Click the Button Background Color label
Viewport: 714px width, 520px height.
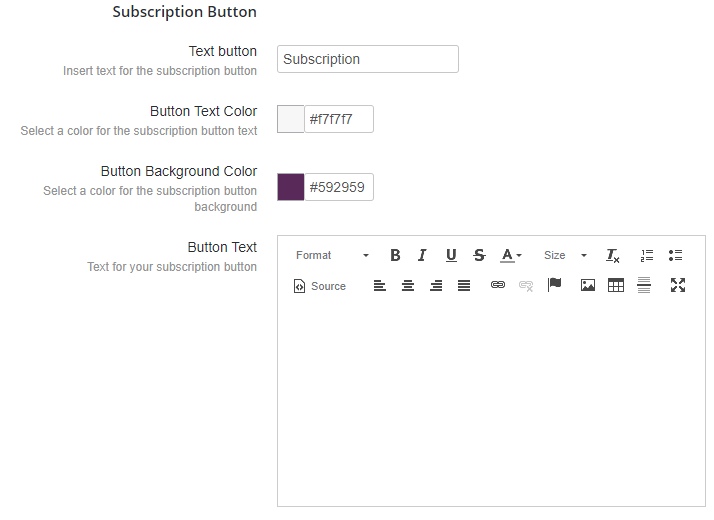[179, 171]
